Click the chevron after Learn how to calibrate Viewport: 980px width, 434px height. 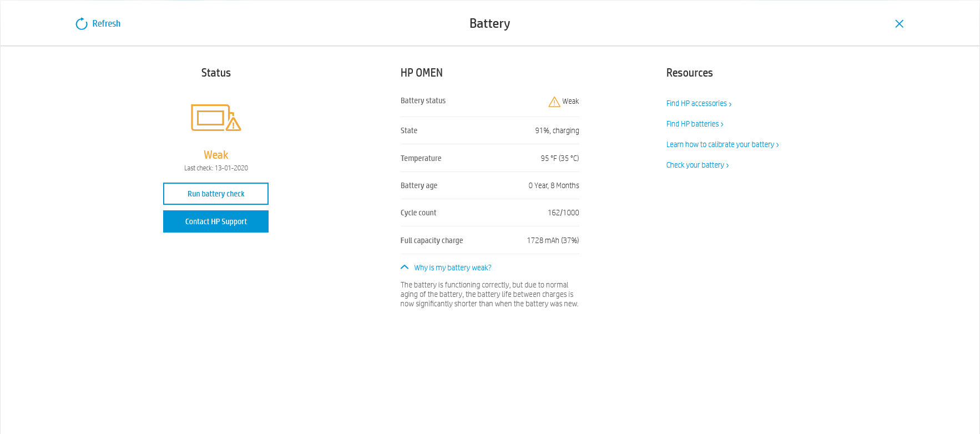coord(777,144)
